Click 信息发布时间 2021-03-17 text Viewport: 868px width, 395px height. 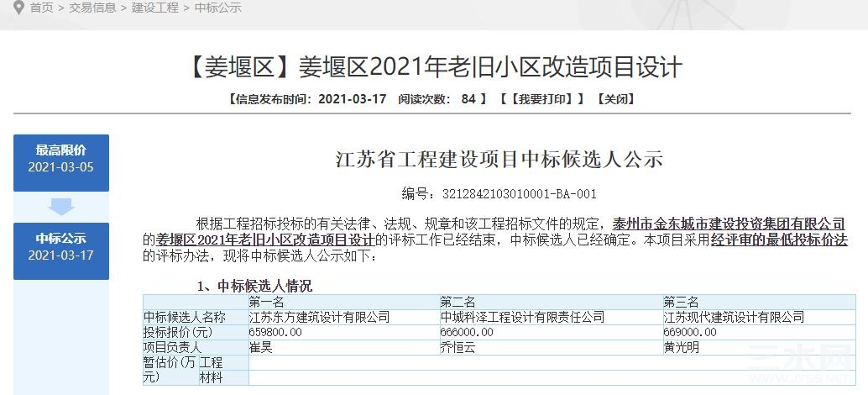pos(306,99)
